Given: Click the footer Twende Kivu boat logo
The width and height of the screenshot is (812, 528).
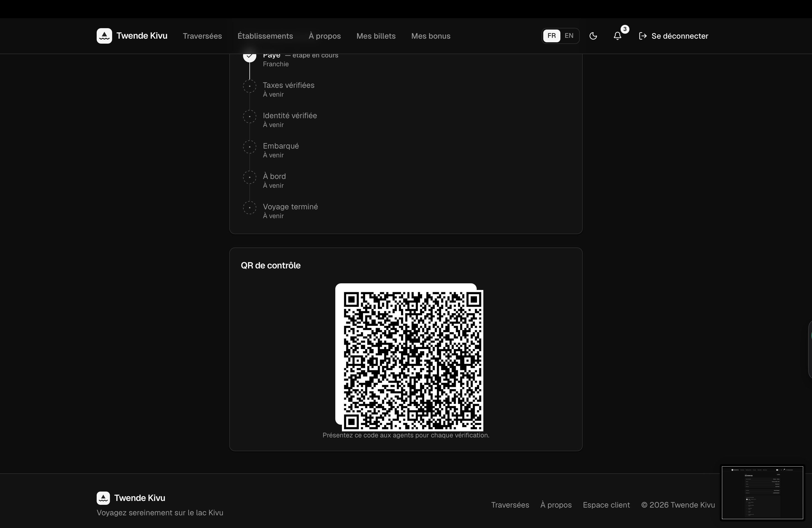Looking at the screenshot, I should click(x=103, y=498).
